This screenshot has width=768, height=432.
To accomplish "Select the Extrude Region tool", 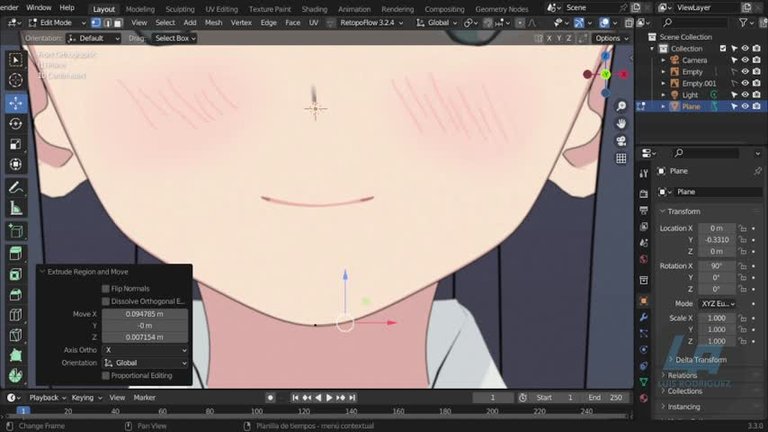I will point(16,253).
